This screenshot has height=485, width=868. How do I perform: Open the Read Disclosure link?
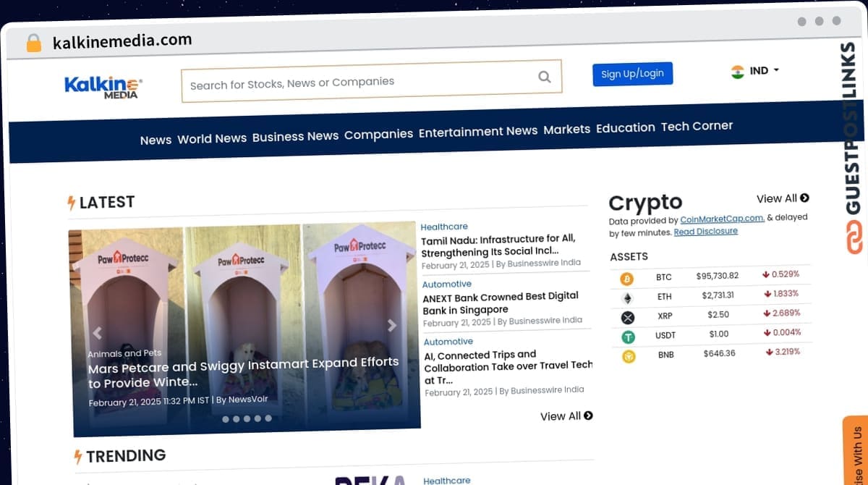[x=706, y=232]
